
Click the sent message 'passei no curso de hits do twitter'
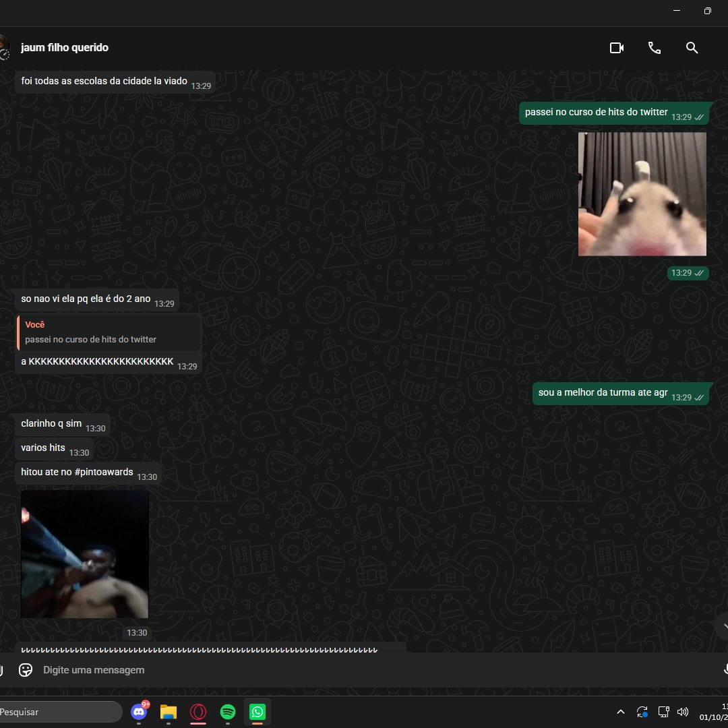(x=614, y=113)
